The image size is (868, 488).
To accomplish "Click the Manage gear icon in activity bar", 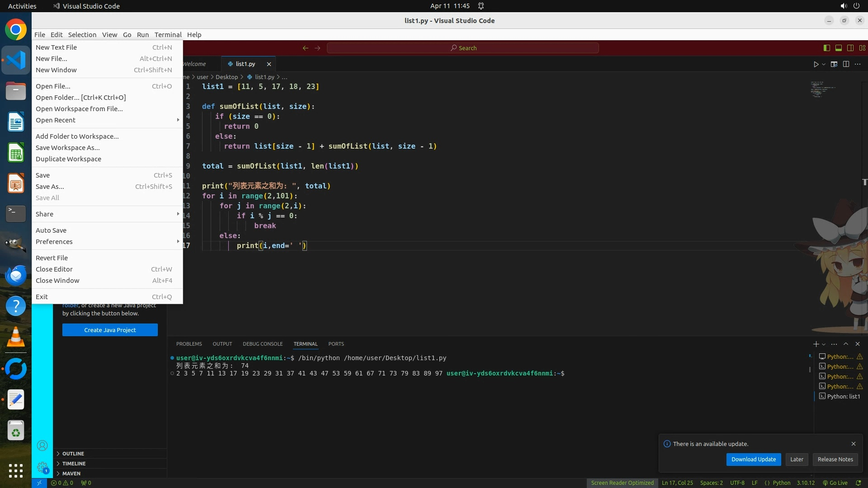I will point(42,467).
